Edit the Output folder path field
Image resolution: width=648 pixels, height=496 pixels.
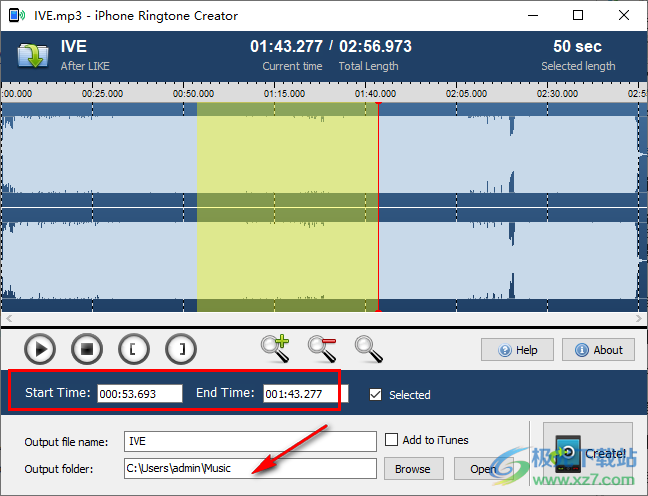tap(250, 468)
